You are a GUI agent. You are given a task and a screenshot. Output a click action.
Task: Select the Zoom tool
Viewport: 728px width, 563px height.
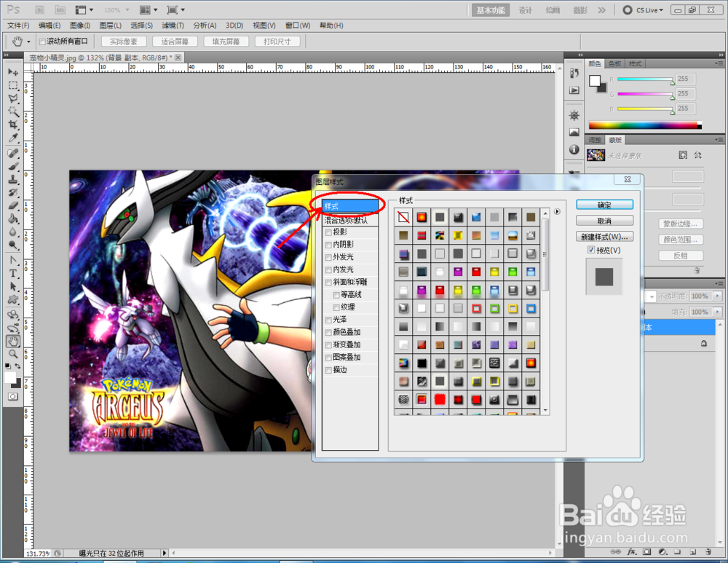click(13, 355)
